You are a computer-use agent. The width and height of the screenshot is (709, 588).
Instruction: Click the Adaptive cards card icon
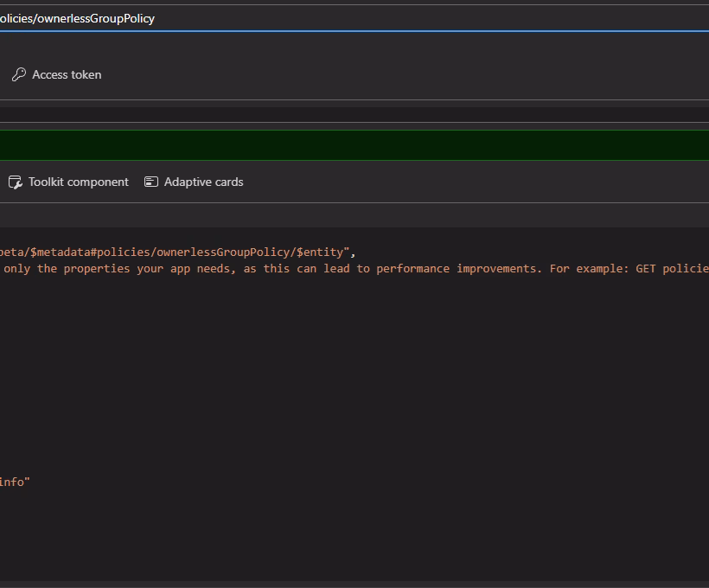[151, 182]
